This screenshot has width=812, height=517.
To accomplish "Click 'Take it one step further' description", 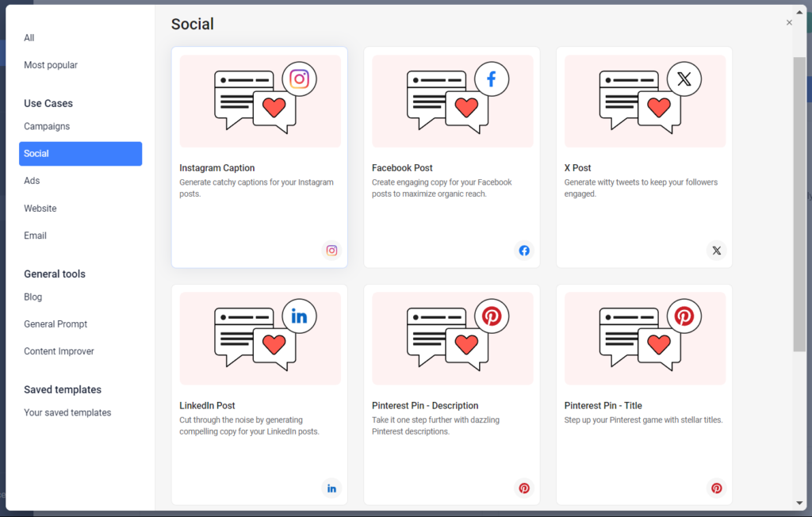I will pyautogui.click(x=435, y=426).
